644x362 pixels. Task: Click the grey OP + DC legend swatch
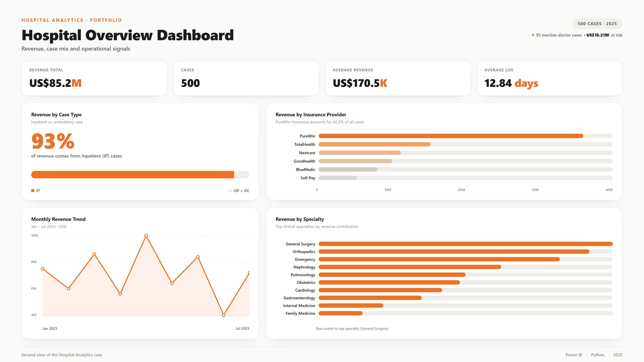pyautogui.click(x=230, y=191)
